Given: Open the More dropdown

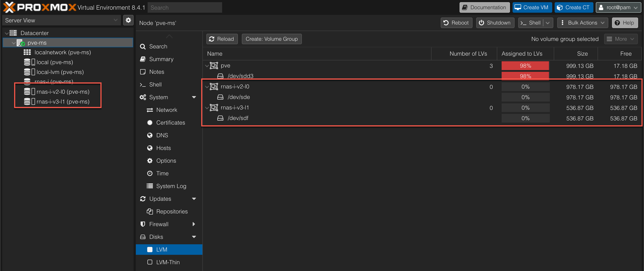Looking at the screenshot, I should point(621,39).
